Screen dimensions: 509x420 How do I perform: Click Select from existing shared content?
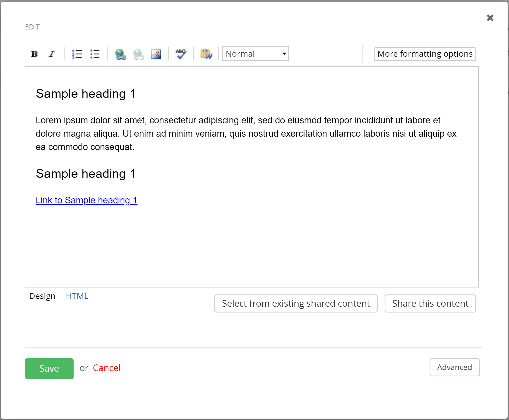pos(296,303)
